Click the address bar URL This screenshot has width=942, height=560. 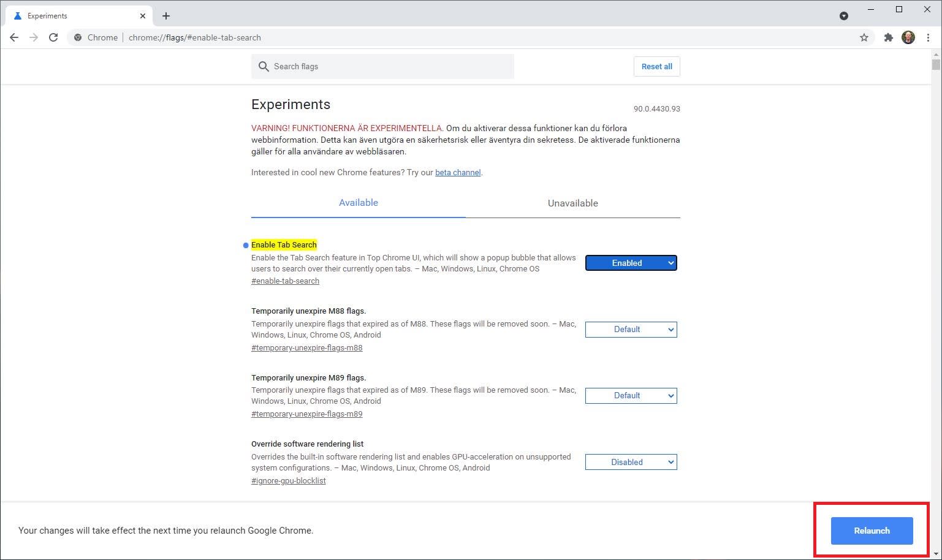[x=195, y=37]
